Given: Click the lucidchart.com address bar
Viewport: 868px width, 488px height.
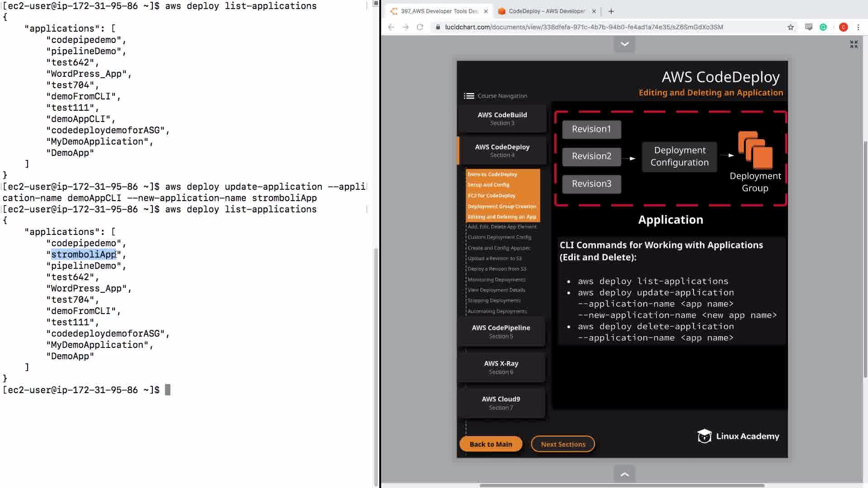Looking at the screenshot, I should [583, 27].
